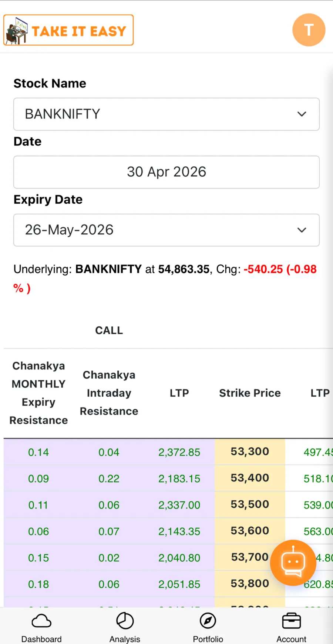This screenshot has height=644, width=333.
Task: Click call LTP value 2,143.35
Action: (x=179, y=531)
